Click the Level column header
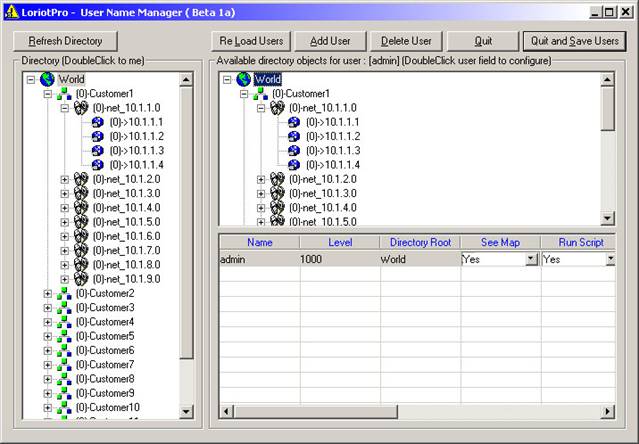This screenshot has height=444, width=639. 340,242
